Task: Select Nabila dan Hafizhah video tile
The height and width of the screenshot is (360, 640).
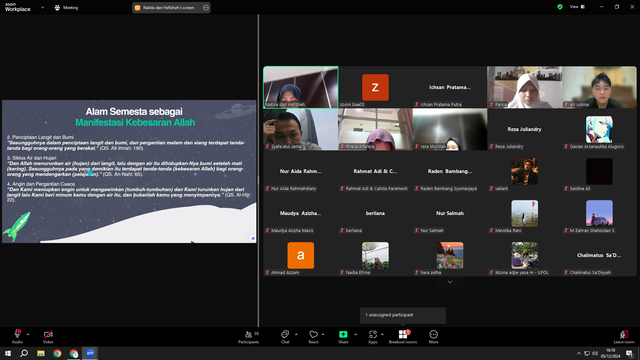Action: pyautogui.click(x=301, y=87)
